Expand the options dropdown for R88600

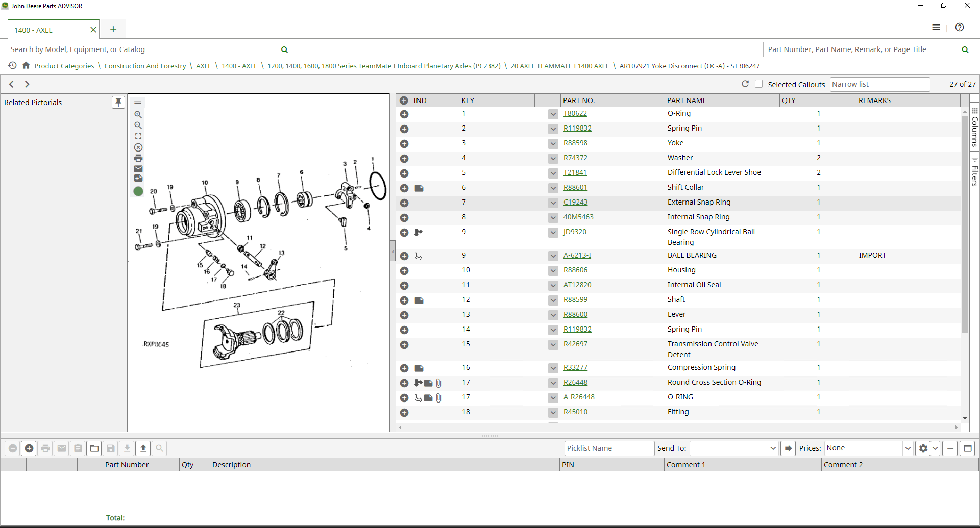(553, 315)
